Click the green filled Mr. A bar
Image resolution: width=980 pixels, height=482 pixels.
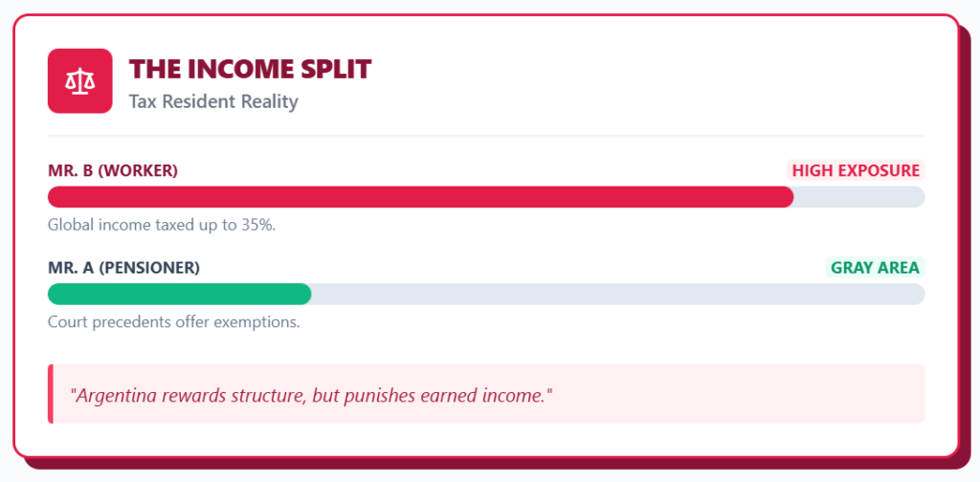[x=180, y=295]
